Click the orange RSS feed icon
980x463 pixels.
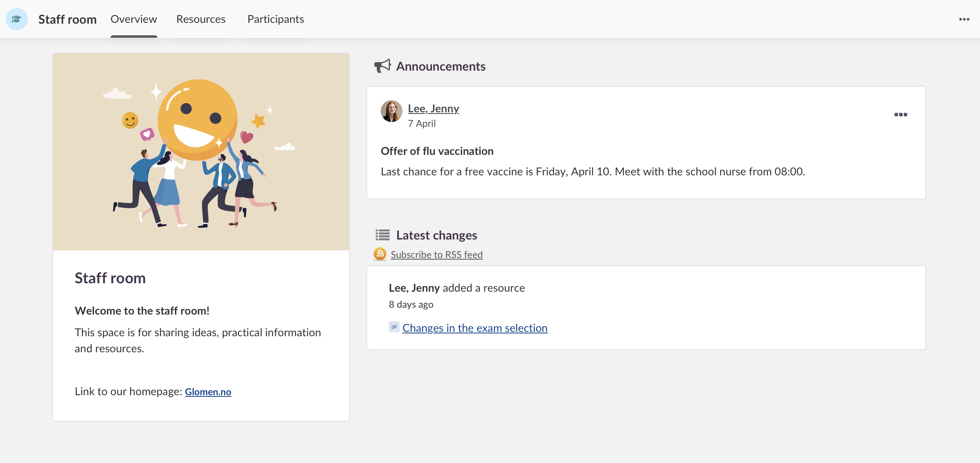pyautogui.click(x=380, y=254)
